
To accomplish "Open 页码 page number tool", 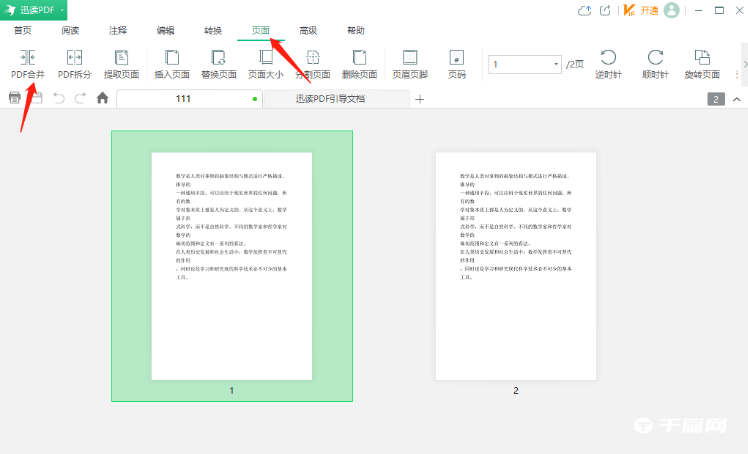I will tap(457, 64).
